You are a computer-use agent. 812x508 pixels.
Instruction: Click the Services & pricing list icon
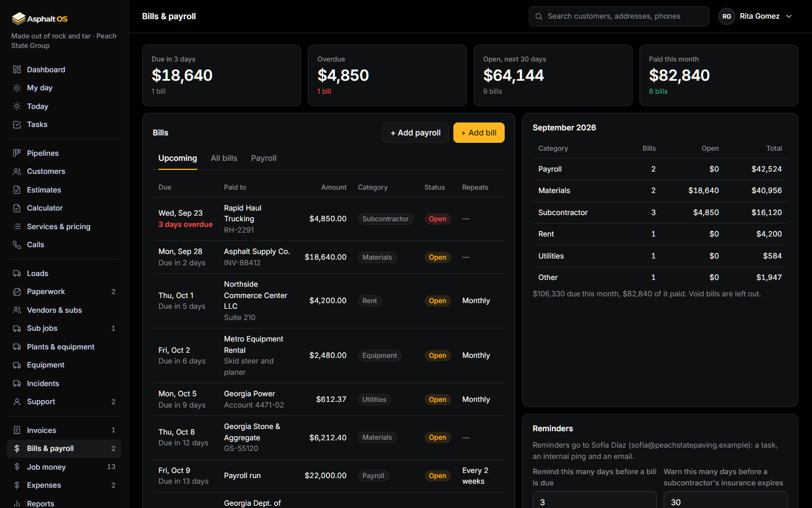coord(17,226)
